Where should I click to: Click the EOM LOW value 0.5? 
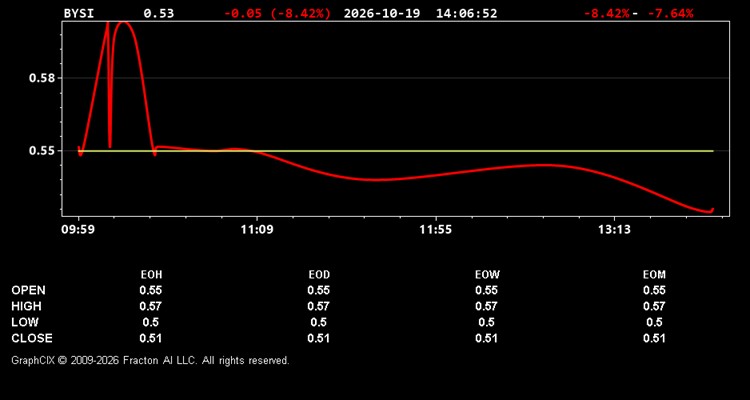654,322
